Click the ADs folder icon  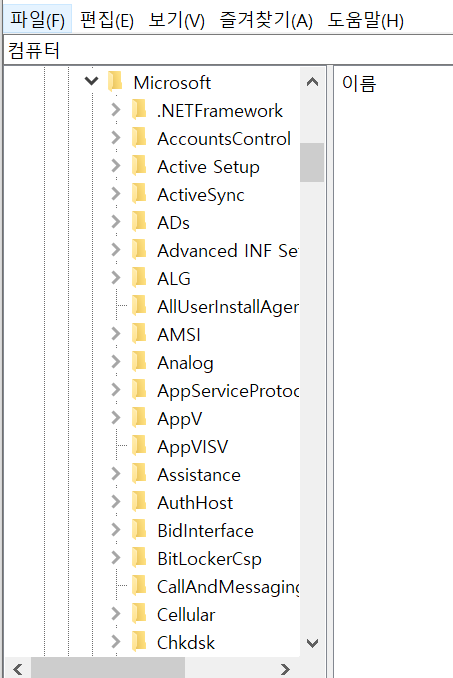click(139, 221)
